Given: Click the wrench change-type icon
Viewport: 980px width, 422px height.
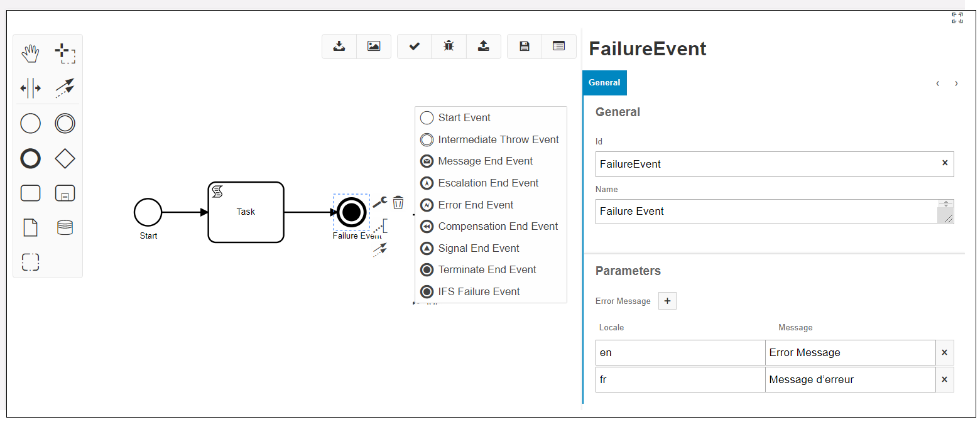Looking at the screenshot, I should 379,202.
